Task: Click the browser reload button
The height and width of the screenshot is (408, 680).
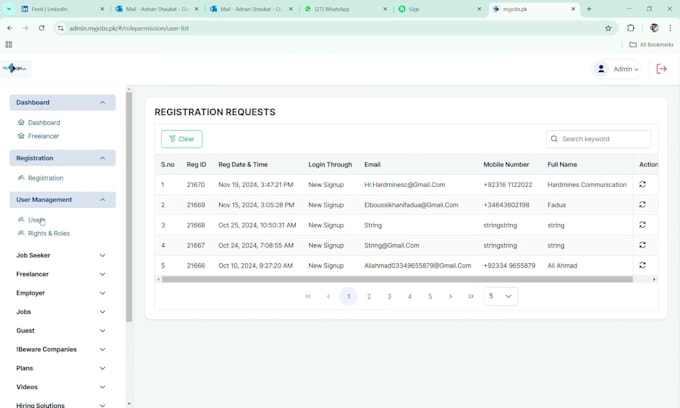Action: (42, 28)
